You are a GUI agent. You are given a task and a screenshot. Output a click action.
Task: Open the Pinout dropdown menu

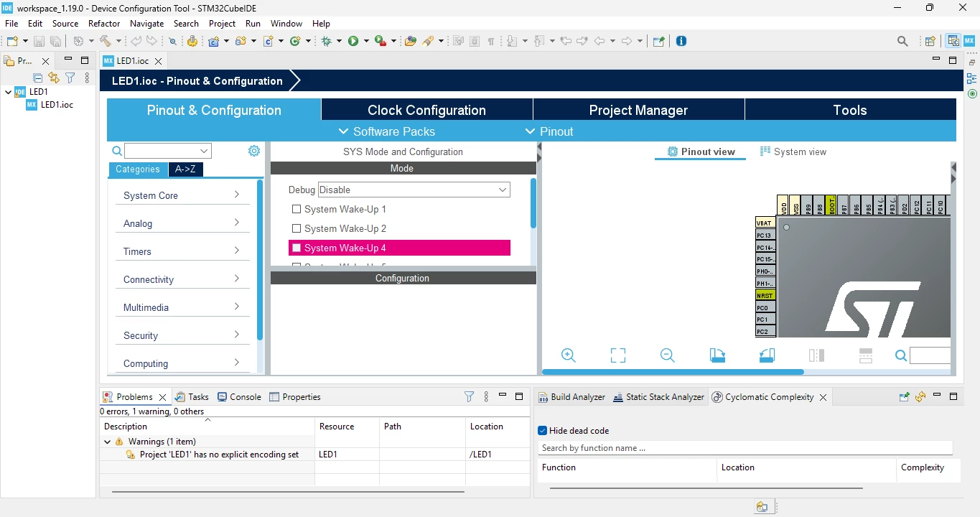(549, 131)
